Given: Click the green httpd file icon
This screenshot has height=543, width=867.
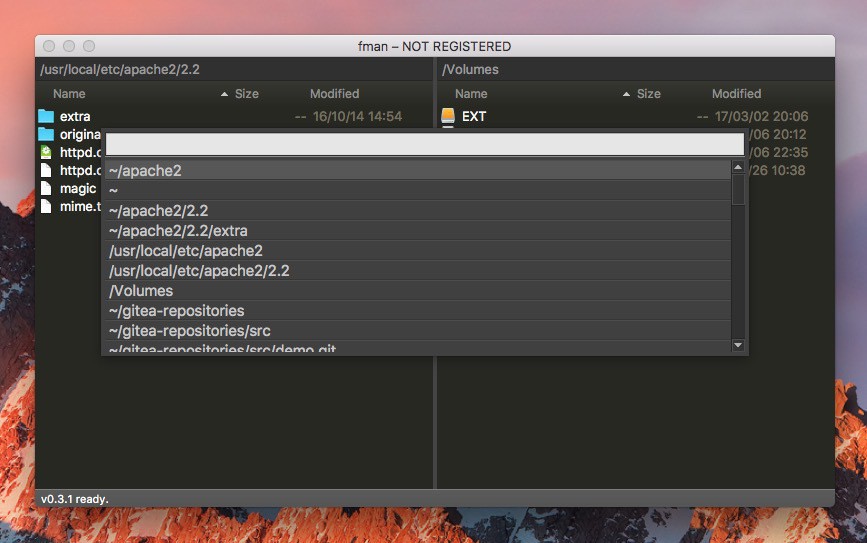Looking at the screenshot, I should click(x=46, y=152).
